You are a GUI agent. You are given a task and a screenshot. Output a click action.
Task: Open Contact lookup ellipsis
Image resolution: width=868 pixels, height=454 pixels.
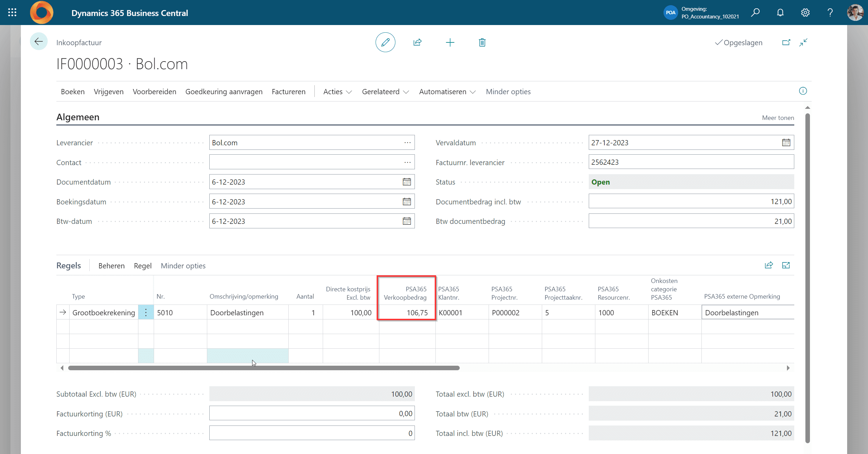tap(407, 162)
